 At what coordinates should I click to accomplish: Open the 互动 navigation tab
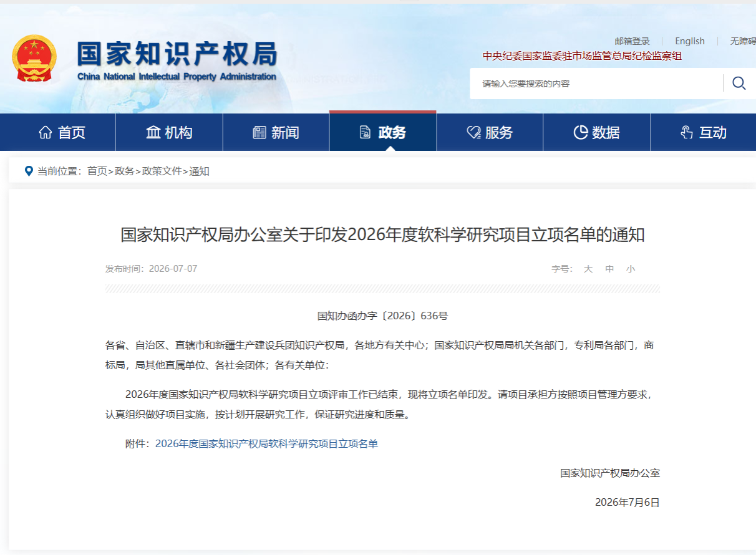click(704, 132)
